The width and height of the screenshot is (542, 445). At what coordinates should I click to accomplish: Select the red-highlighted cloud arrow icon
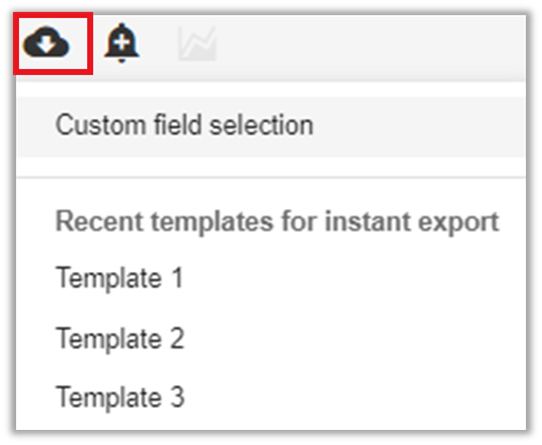coord(46,42)
